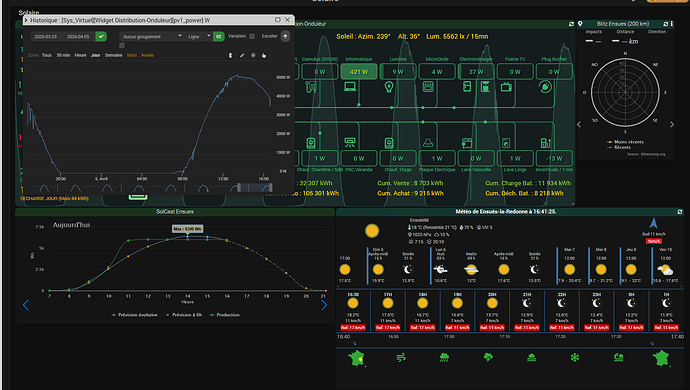Set the chart zoom to Tous

coord(47,55)
